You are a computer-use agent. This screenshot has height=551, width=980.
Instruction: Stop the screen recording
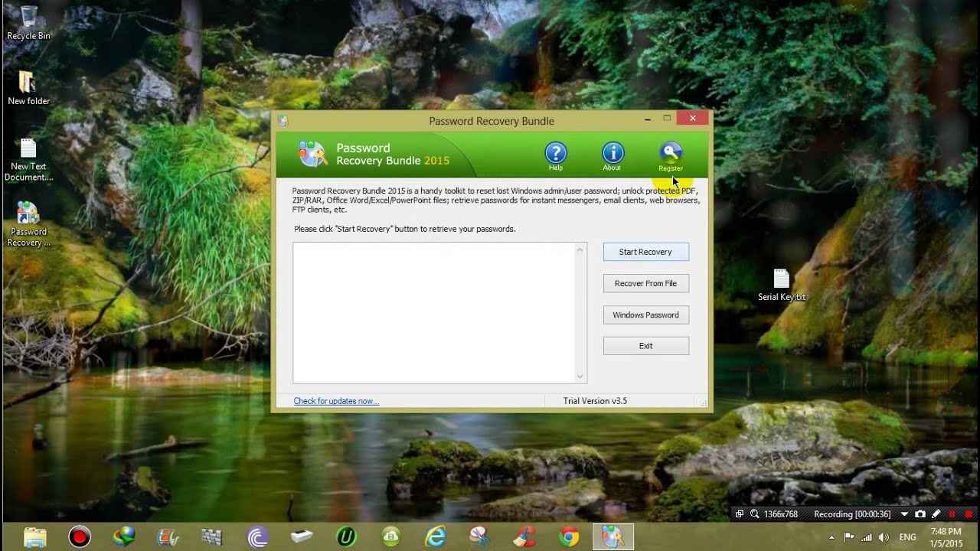point(969,514)
